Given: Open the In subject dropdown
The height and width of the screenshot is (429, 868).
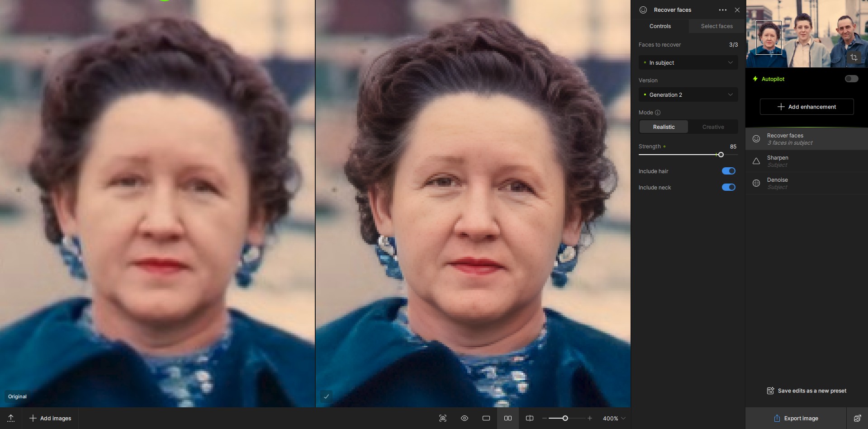Looking at the screenshot, I should tap(688, 63).
